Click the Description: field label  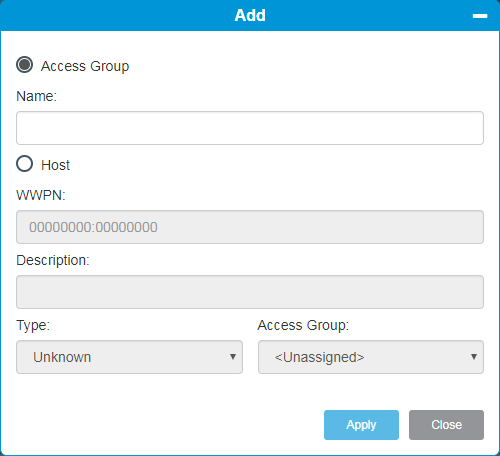[x=53, y=260]
